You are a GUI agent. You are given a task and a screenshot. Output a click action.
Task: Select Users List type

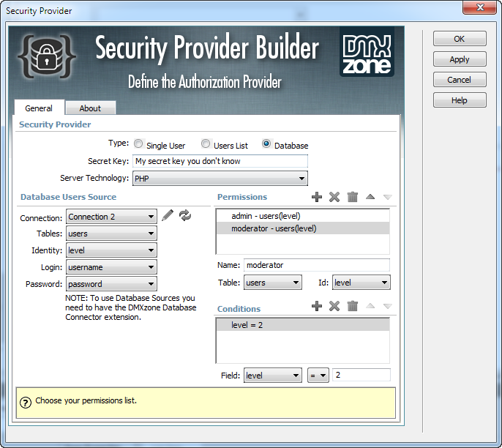click(x=206, y=143)
